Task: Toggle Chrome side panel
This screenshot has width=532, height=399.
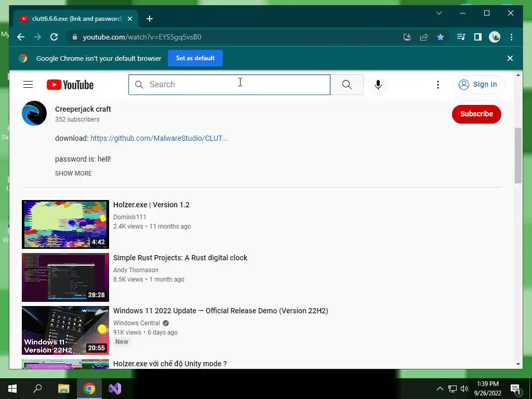Action: tap(478, 37)
